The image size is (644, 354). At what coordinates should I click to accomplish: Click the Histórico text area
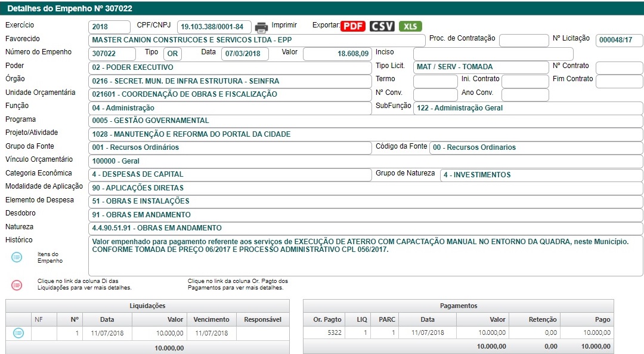pos(366,256)
